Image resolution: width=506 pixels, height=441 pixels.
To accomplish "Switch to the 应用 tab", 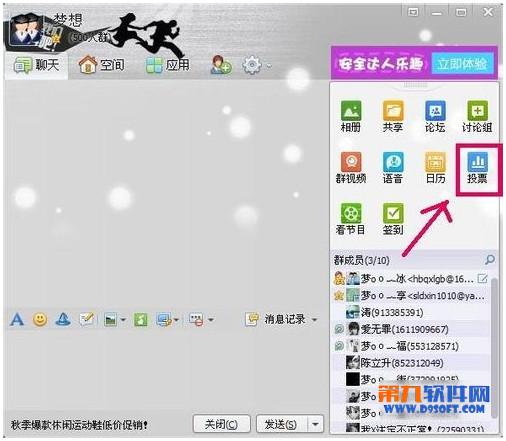I will tap(168, 65).
